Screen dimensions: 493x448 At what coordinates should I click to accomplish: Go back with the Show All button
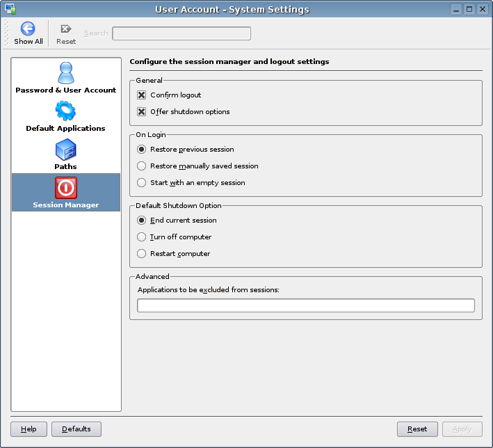coord(28,33)
